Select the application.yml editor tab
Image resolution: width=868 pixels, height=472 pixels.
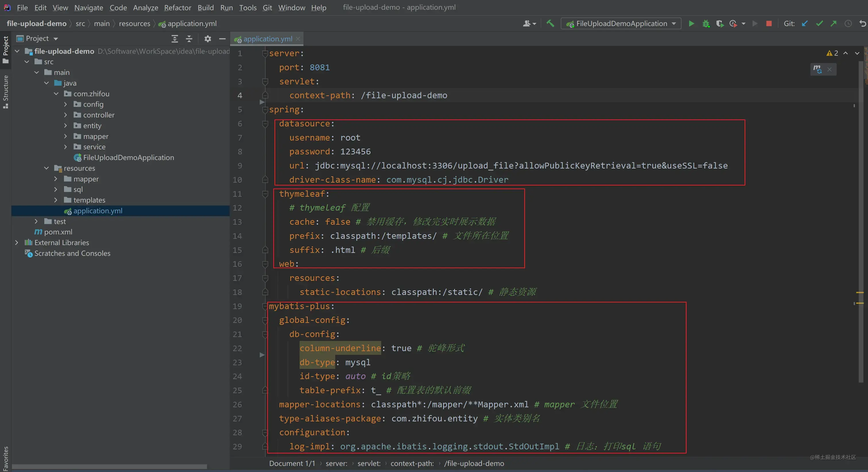tap(268, 39)
